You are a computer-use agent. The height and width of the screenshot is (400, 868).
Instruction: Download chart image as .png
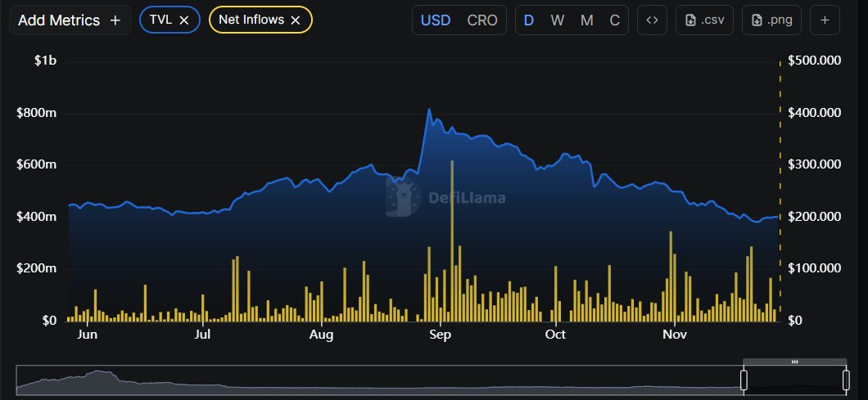click(771, 20)
